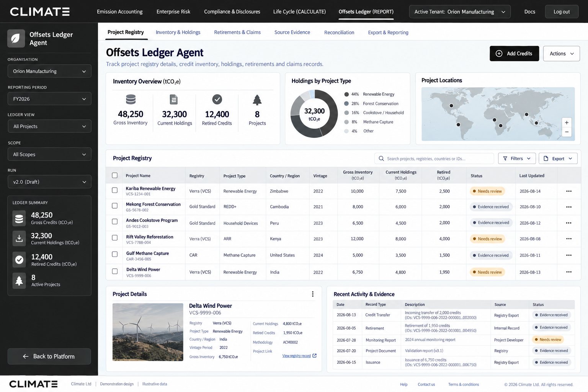This screenshot has height=392, width=588.
Task: Click Back to Platform button
Action: tap(49, 356)
